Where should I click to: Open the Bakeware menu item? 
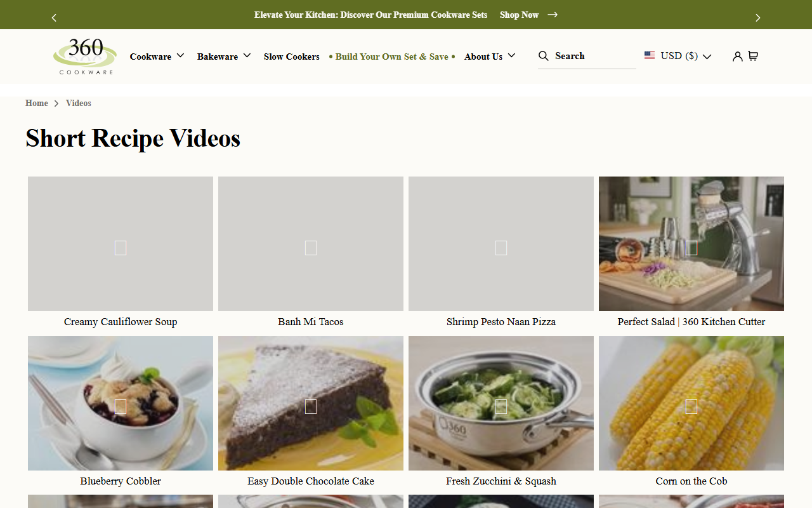(x=218, y=57)
